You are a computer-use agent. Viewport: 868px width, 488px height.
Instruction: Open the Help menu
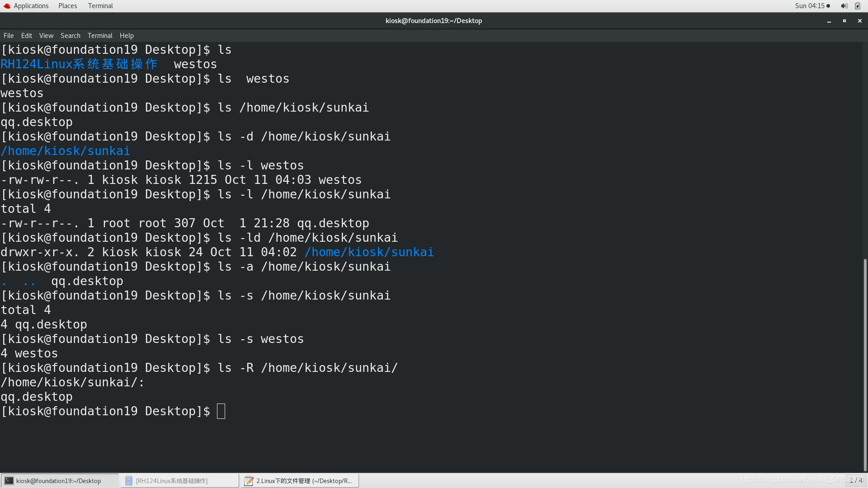(127, 36)
